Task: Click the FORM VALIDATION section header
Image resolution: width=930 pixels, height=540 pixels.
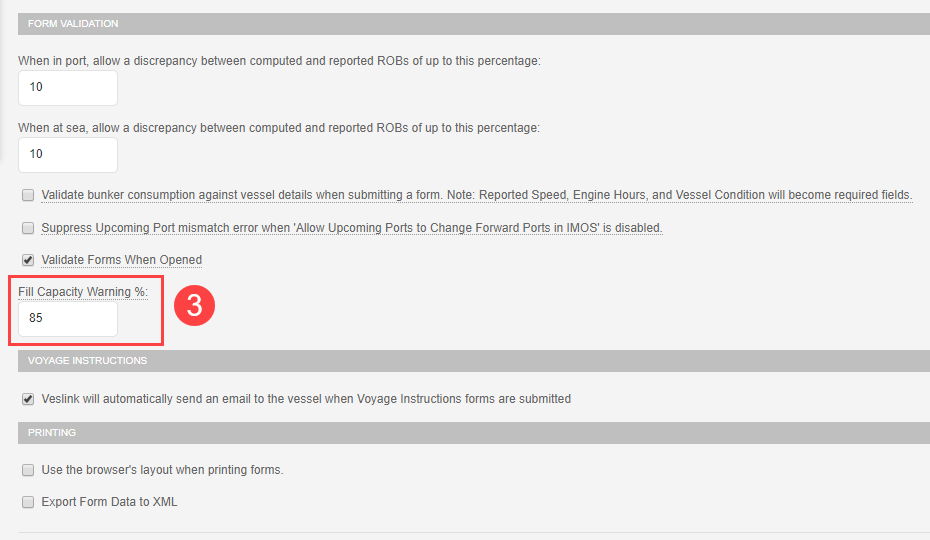Action: (x=73, y=23)
